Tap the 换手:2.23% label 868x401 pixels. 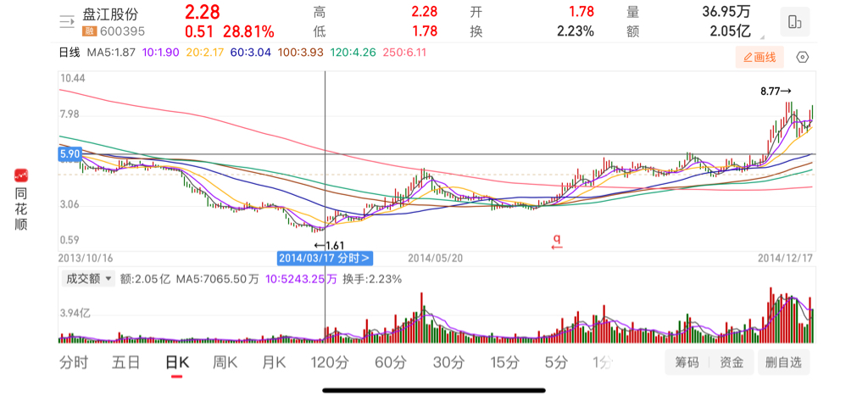click(372, 279)
